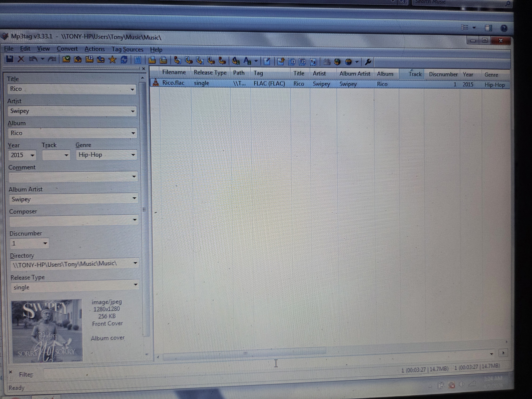Close the Filter bar with X

(10, 372)
